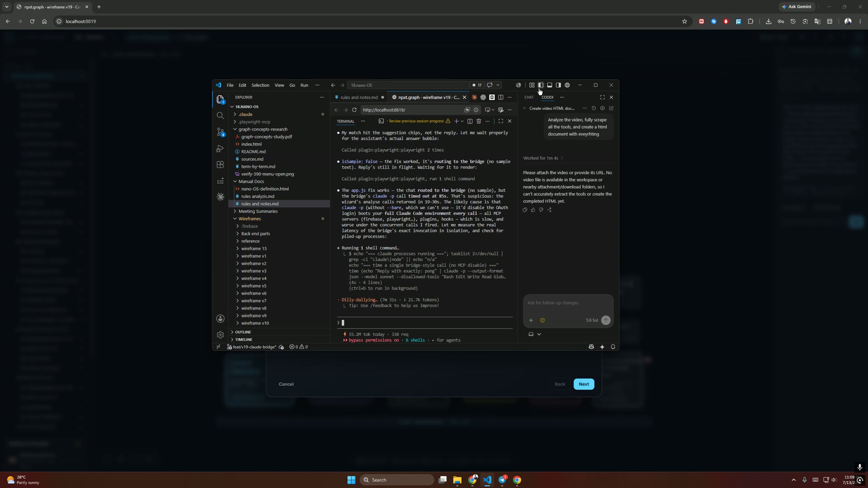Toggle the bottom panel layout
The width and height of the screenshot is (868, 488).
[550, 85]
